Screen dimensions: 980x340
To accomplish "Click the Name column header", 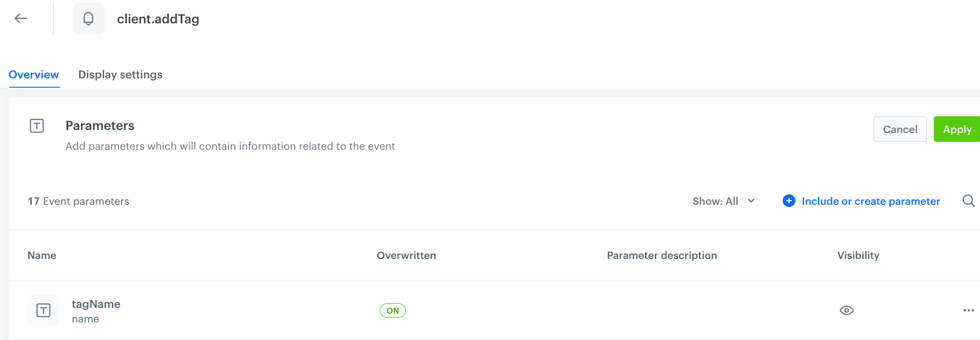I will coord(42,255).
